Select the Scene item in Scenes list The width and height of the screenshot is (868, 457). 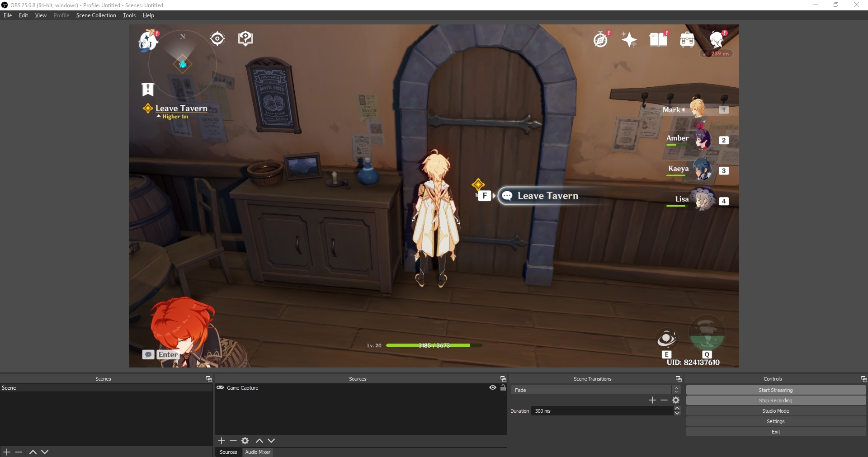click(106, 388)
